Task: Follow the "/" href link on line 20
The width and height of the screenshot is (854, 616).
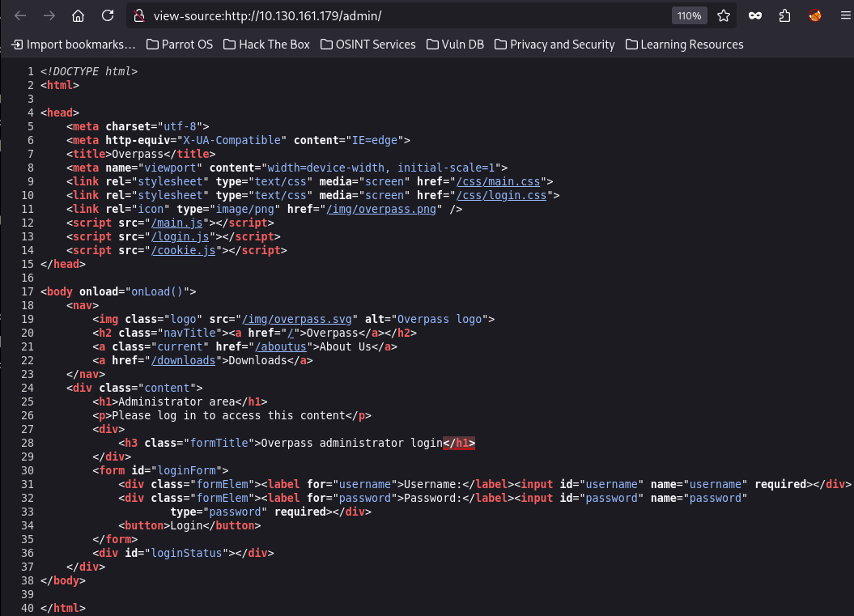Action: [x=291, y=333]
